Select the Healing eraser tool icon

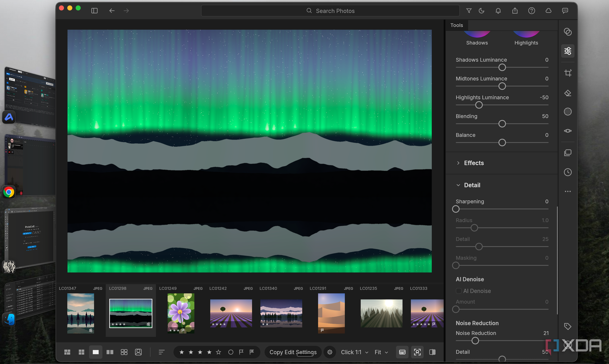[568, 93]
